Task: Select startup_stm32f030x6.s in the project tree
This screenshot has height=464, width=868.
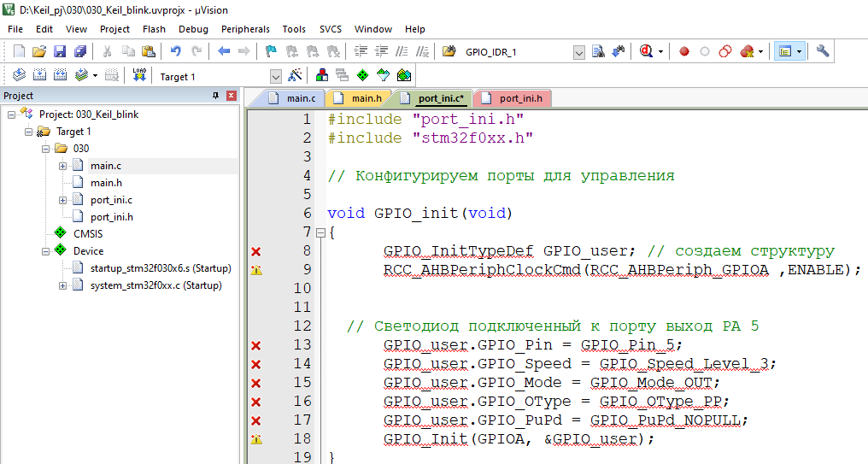Action: coord(161,268)
